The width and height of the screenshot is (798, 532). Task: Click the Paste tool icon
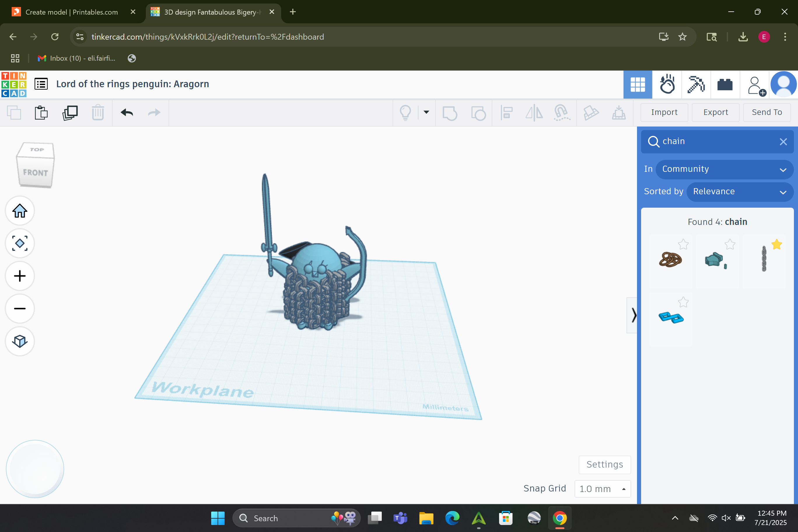(41, 113)
